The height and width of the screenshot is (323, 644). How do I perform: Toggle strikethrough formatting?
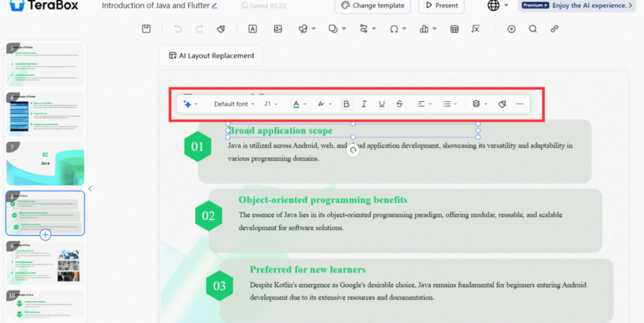pos(399,104)
